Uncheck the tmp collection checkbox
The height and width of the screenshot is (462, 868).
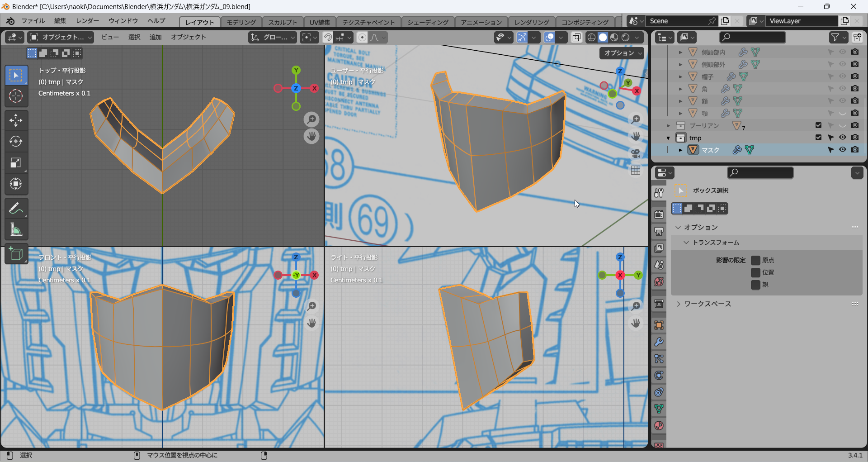click(x=818, y=138)
